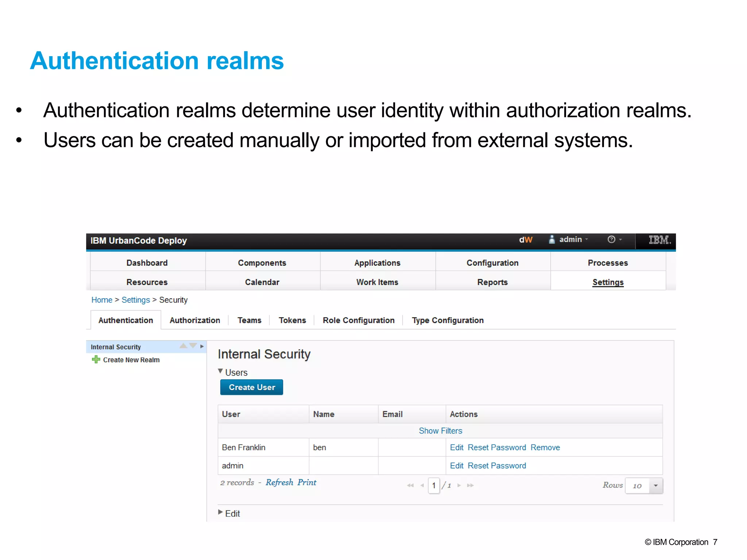Select the Authentication tab

[126, 320]
